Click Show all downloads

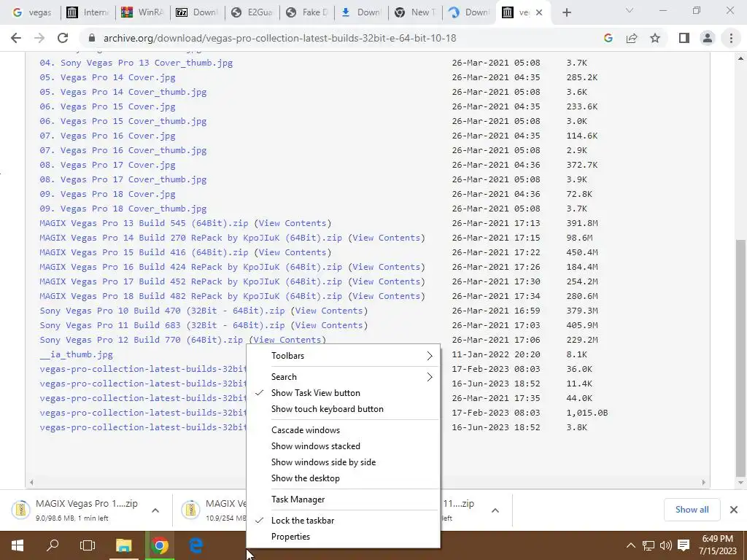pos(692,510)
